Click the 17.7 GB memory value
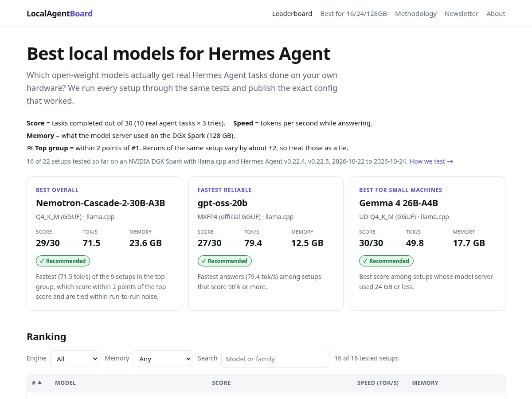This screenshot has height=399, width=532. pyautogui.click(x=469, y=243)
